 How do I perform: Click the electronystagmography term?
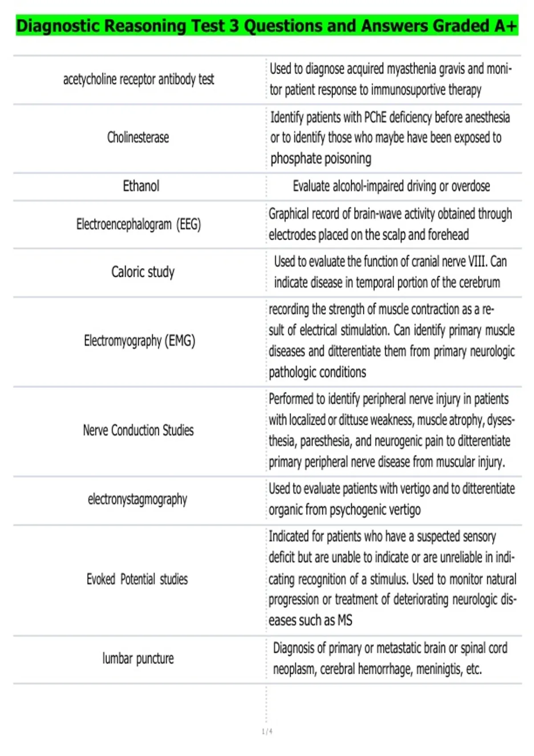138,499
